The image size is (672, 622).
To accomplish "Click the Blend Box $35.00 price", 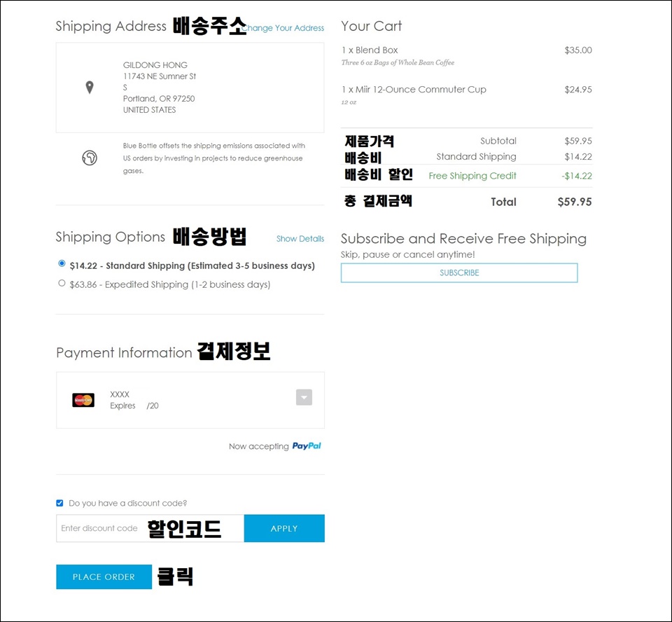I will tap(577, 50).
